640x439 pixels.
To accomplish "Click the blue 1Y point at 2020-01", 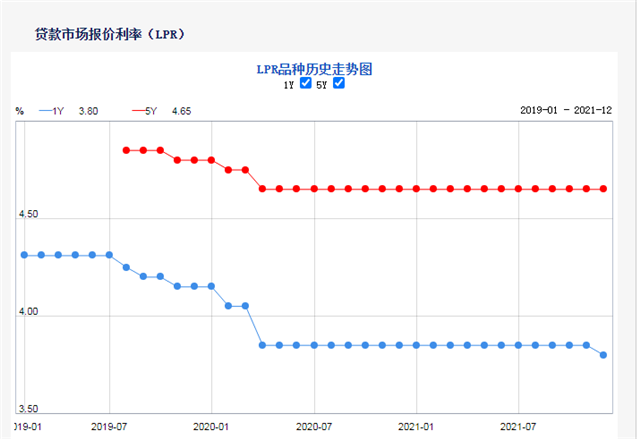I will pyautogui.click(x=211, y=286).
